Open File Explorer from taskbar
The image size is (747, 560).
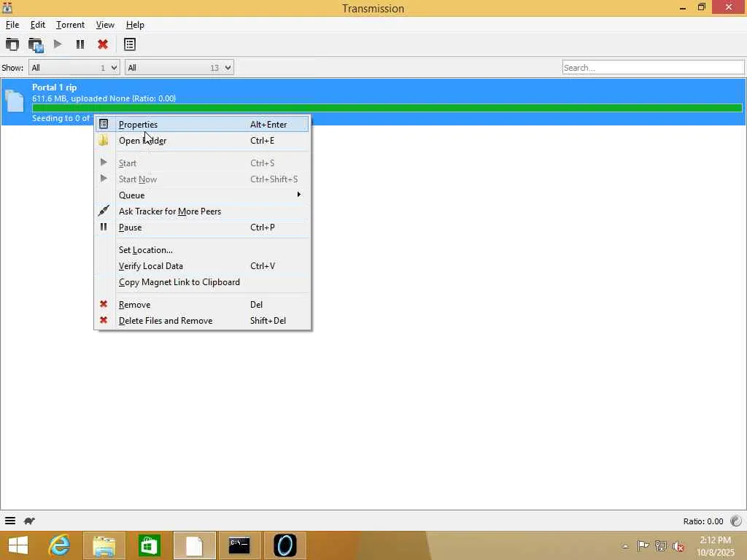point(104,545)
